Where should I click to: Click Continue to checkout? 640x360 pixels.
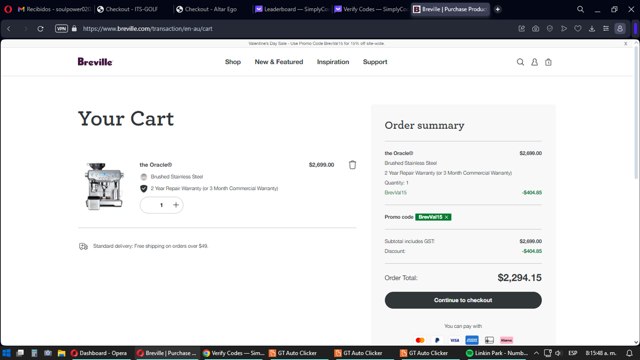(463, 300)
